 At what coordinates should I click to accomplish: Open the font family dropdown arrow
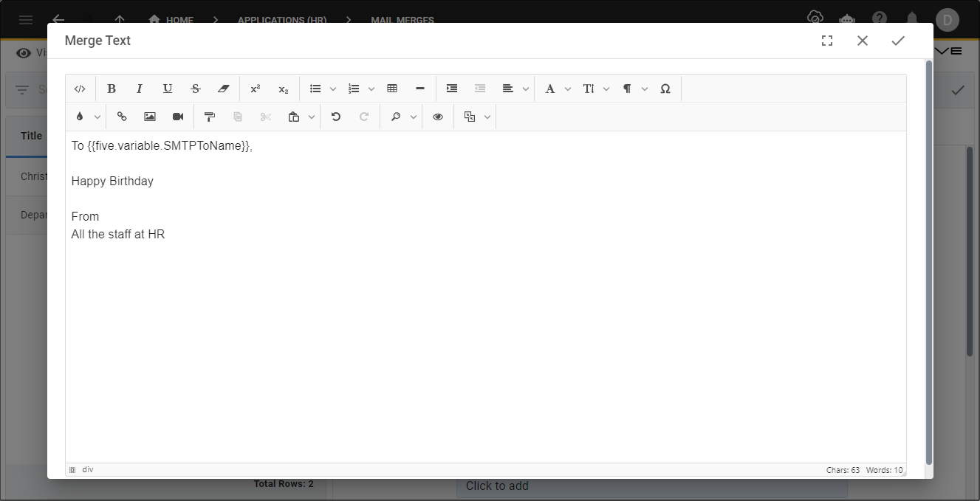point(568,89)
